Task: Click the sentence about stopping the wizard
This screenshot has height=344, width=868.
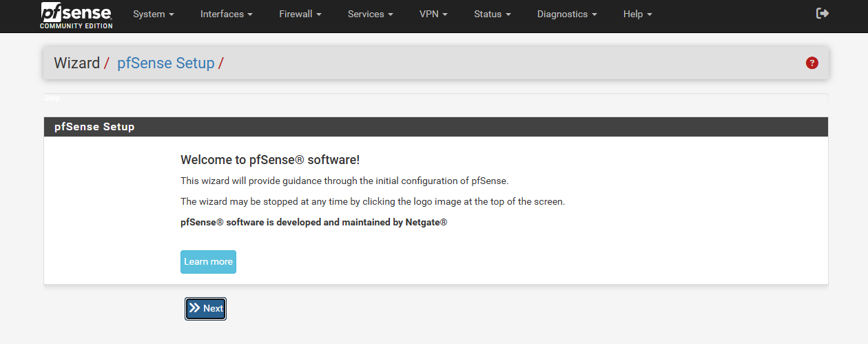Action: point(373,202)
